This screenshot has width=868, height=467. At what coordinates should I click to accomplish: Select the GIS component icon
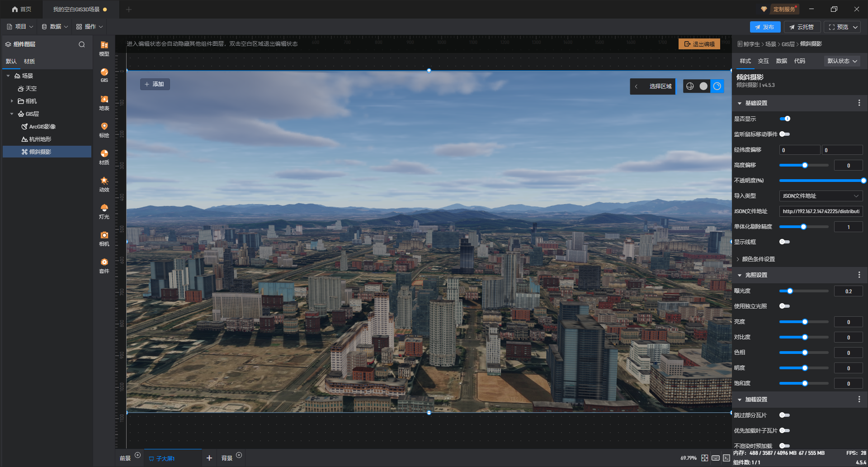[x=104, y=75]
